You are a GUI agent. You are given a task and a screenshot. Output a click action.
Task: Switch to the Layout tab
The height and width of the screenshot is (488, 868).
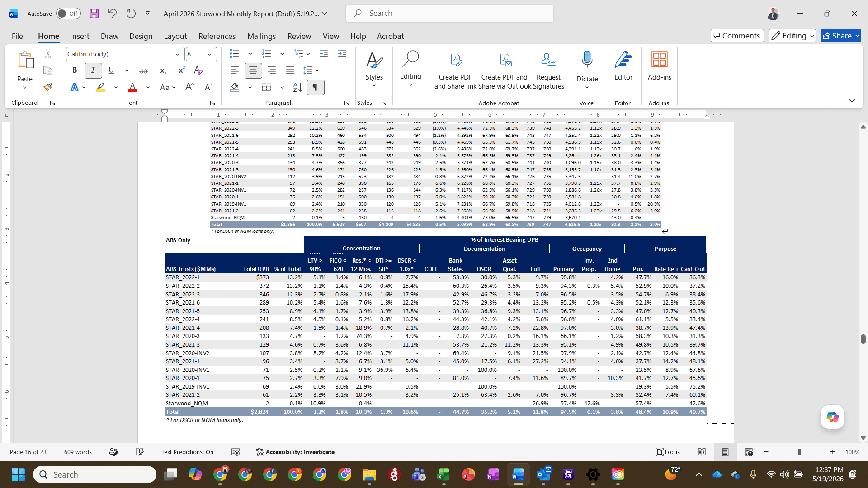[x=175, y=36]
